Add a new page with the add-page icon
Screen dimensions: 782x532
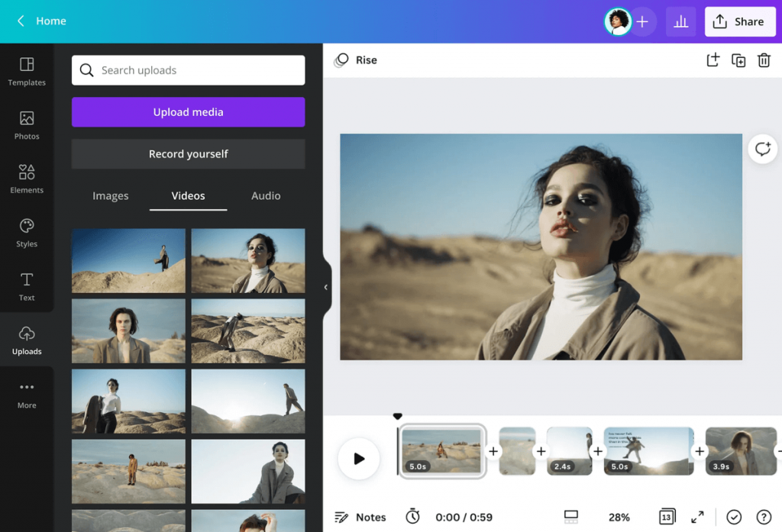point(713,60)
